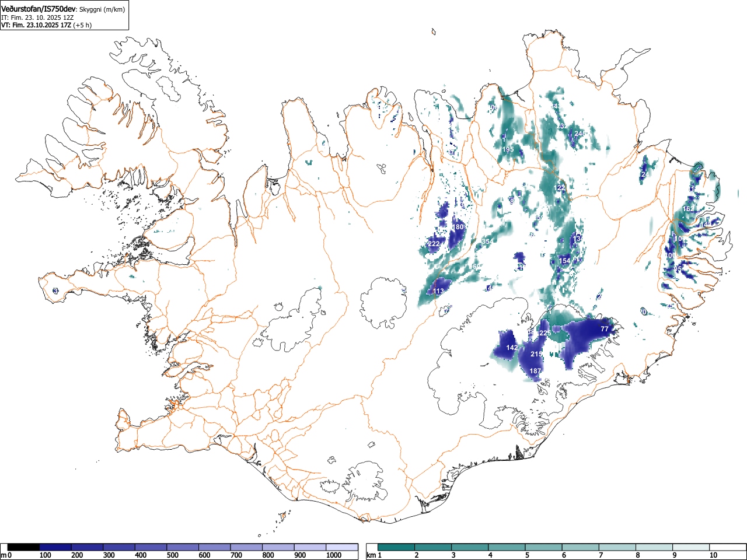
Task: Click the '245' visibility value on the map
Action: [x=580, y=134]
